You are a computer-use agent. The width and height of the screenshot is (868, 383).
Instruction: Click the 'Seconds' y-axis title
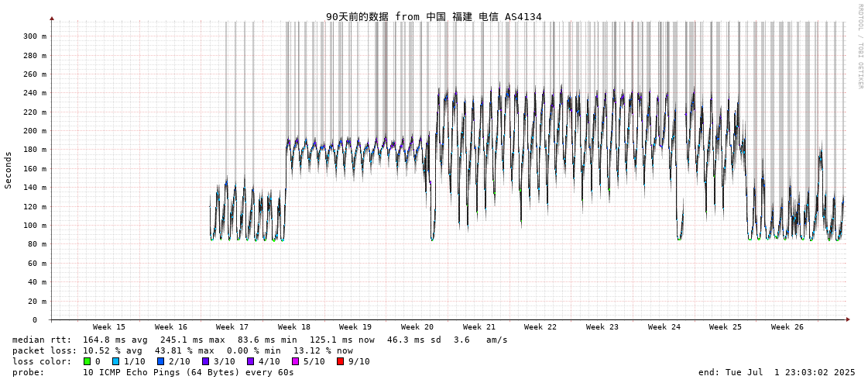[x=9, y=170]
